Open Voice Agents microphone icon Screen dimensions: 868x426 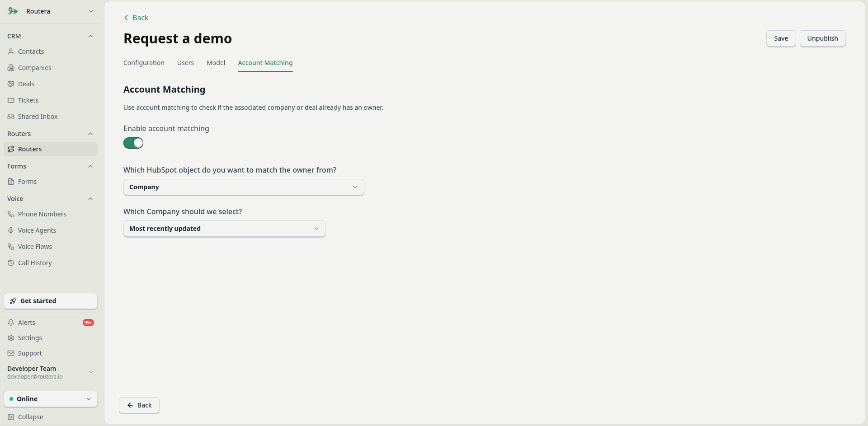[x=11, y=230]
